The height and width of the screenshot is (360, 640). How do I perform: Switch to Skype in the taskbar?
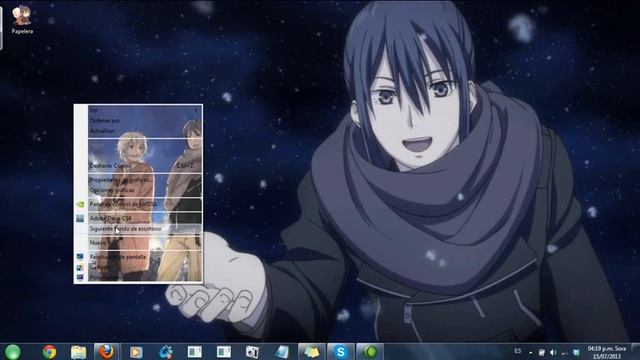(340, 352)
